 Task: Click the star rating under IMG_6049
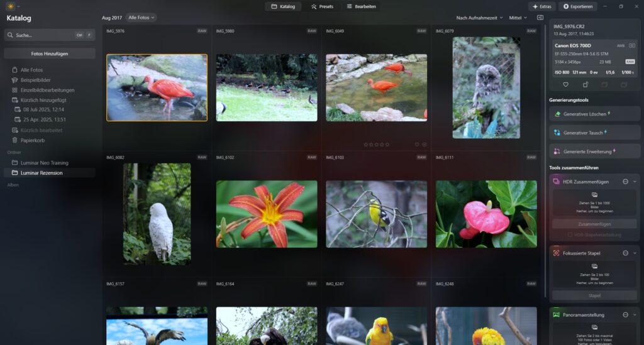point(376,145)
